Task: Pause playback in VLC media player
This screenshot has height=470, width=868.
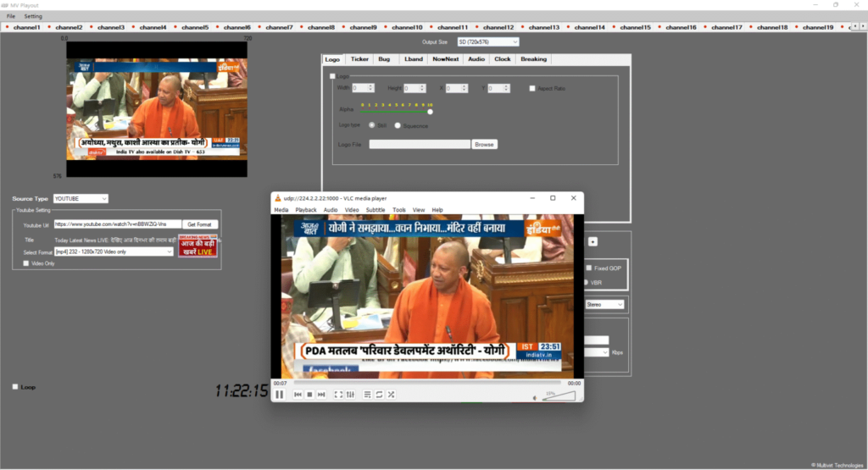Action: coord(280,395)
